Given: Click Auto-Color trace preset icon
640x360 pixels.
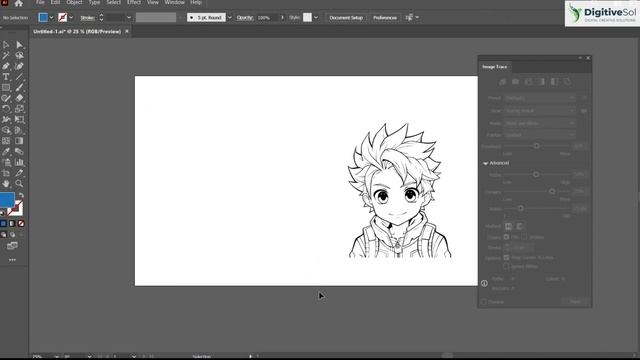Looking at the screenshot, I should point(502,82).
